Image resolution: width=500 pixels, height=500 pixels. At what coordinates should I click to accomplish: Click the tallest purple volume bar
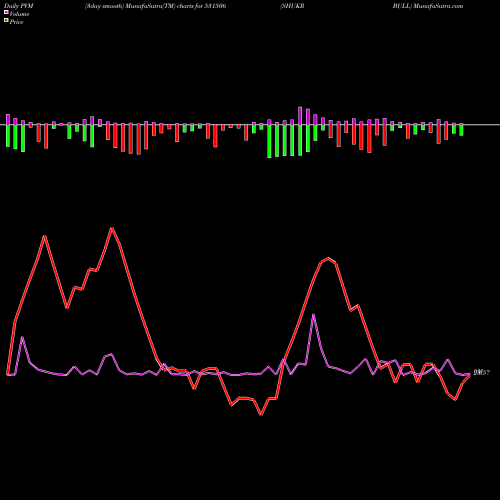point(300,116)
